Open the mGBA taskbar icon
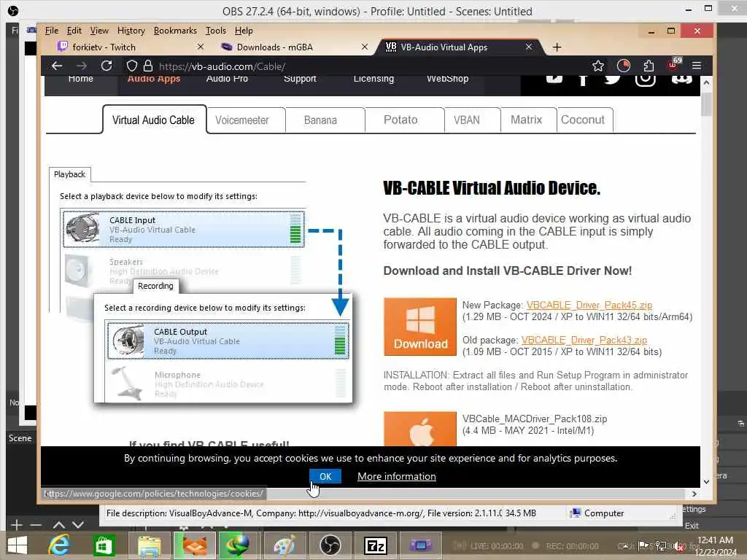The height and width of the screenshot is (560, 747). [x=420, y=545]
